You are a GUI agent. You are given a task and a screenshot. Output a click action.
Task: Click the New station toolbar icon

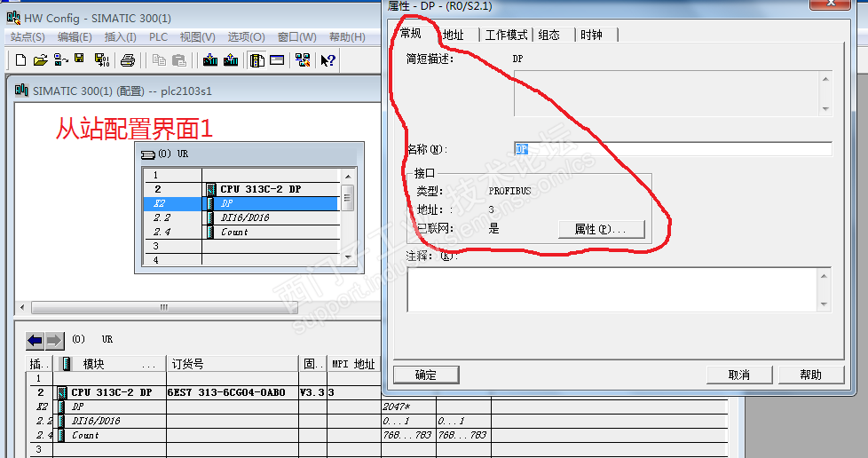[20, 59]
